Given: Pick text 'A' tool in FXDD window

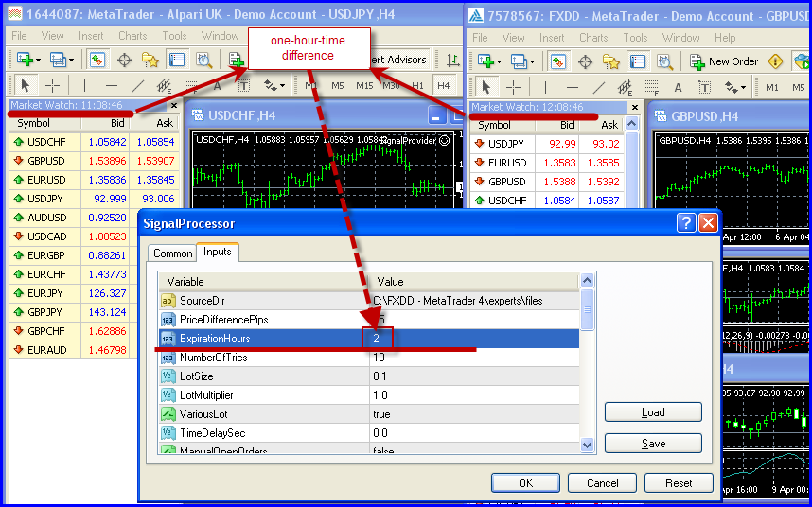Looking at the screenshot, I should pos(678,87).
